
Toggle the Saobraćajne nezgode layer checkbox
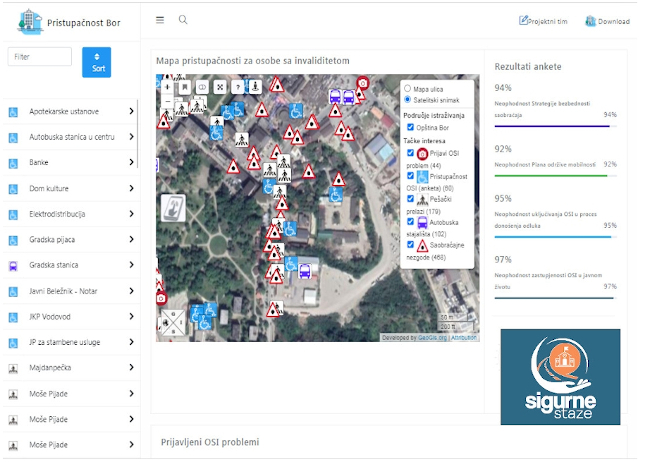[x=409, y=243]
